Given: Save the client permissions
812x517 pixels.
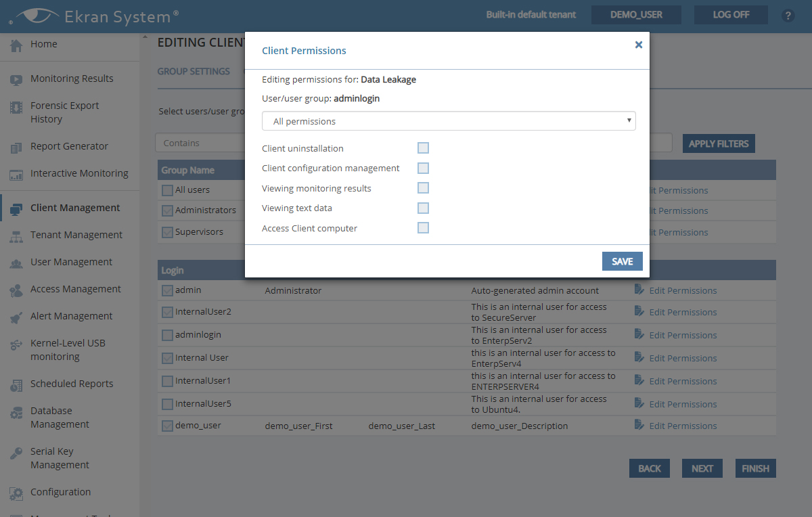Looking at the screenshot, I should coord(623,261).
